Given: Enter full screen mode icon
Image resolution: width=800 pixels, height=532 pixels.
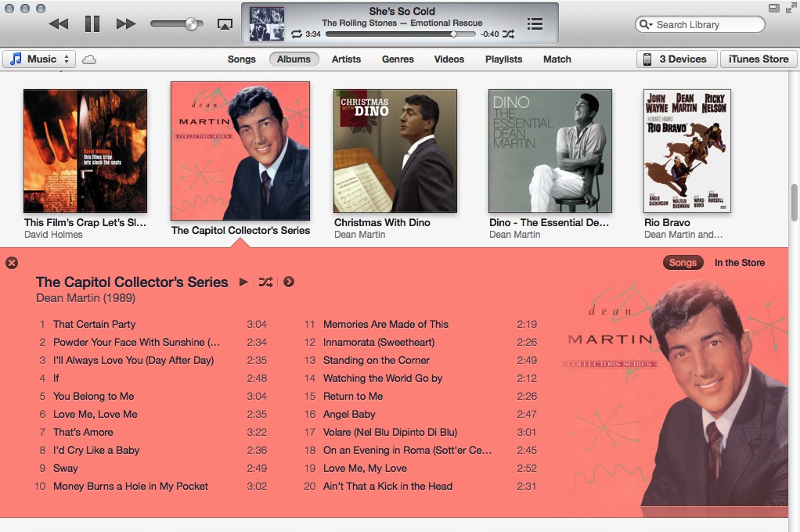Looking at the screenshot, I should [791, 8].
